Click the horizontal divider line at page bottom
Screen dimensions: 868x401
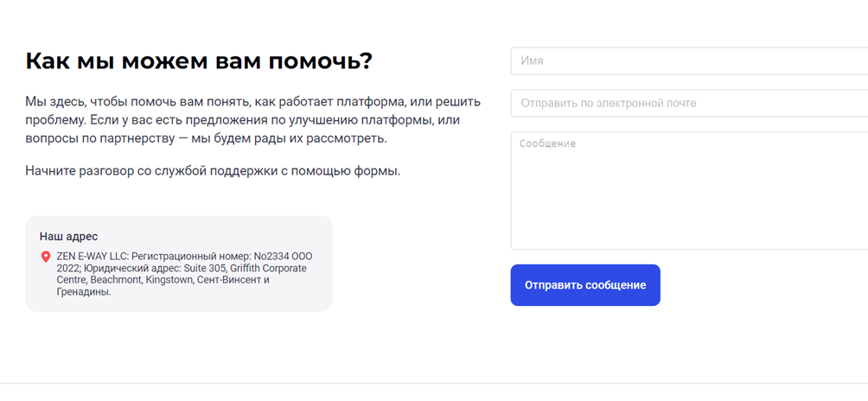pyautogui.click(x=434, y=384)
